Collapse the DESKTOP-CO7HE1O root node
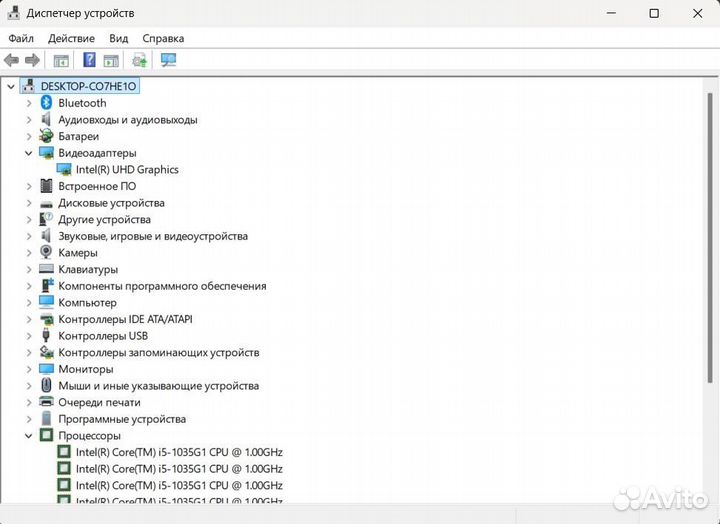 point(11,86)
